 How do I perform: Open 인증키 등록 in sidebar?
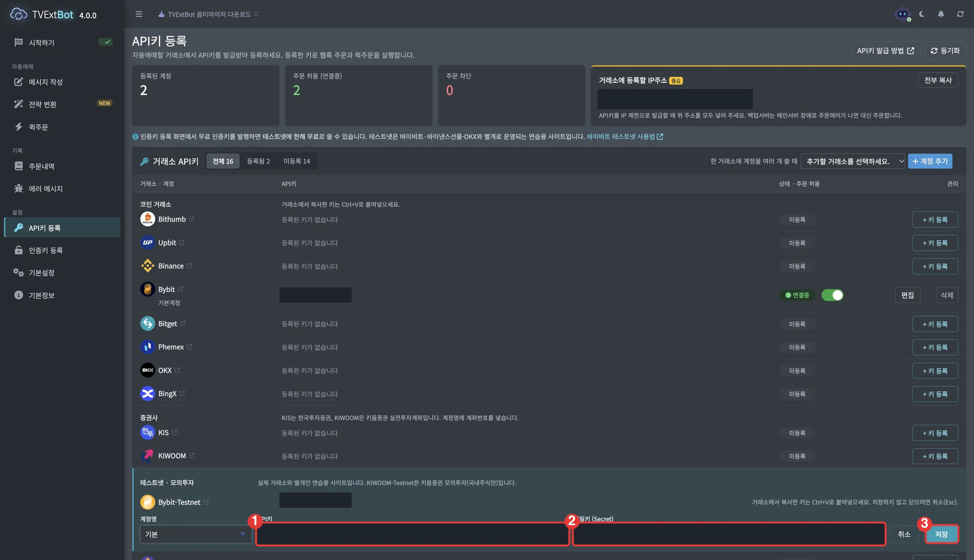coord(62,250)
